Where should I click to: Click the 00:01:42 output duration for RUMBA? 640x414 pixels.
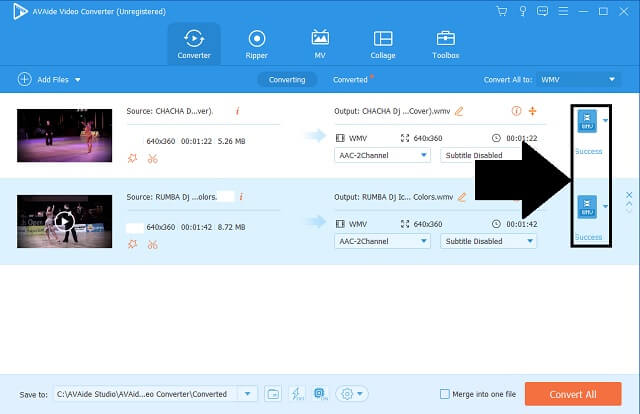point(522,224)
